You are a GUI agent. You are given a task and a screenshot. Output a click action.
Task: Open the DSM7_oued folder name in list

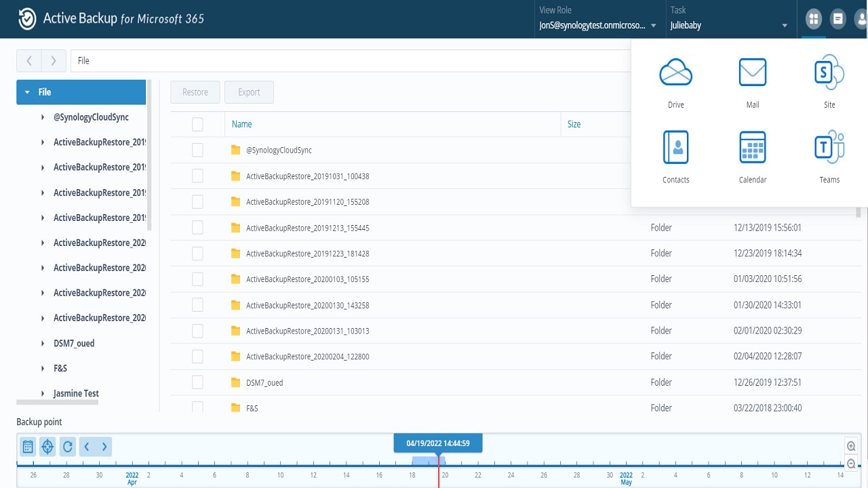coord(264,382)
